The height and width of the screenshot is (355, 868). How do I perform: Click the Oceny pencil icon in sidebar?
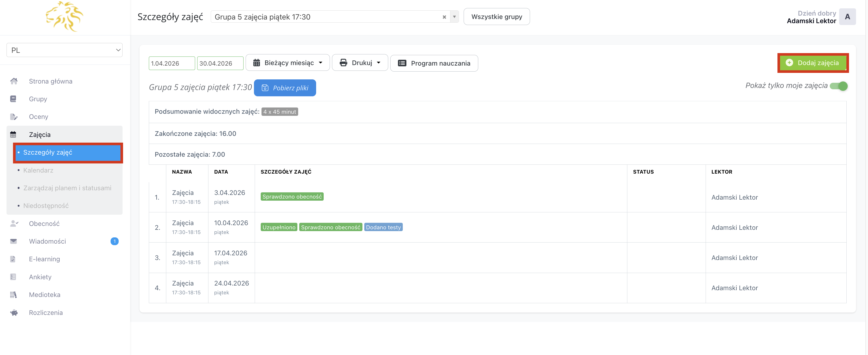click(14, 117)
